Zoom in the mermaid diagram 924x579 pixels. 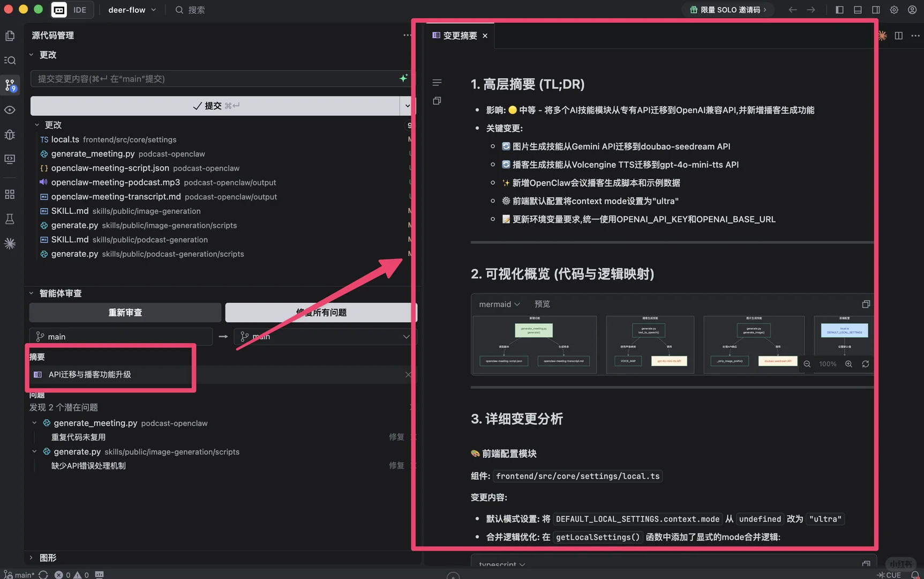click(x=848, y=364)
